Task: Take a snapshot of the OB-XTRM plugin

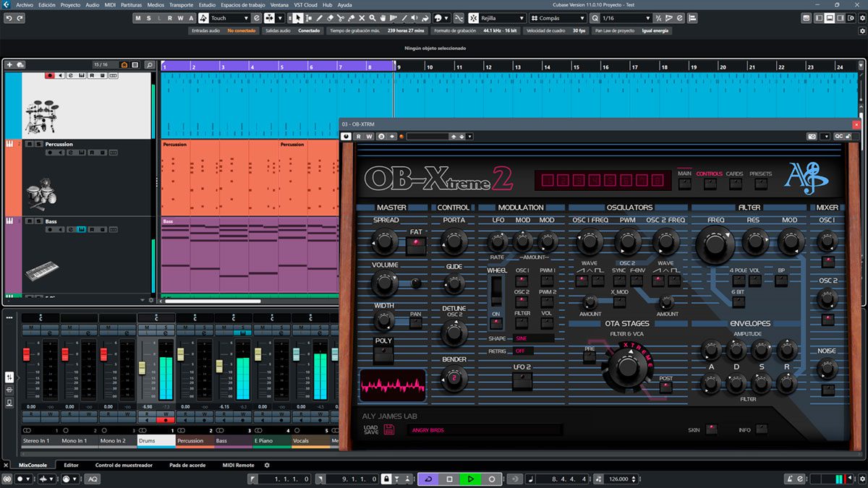Action: 812,136
